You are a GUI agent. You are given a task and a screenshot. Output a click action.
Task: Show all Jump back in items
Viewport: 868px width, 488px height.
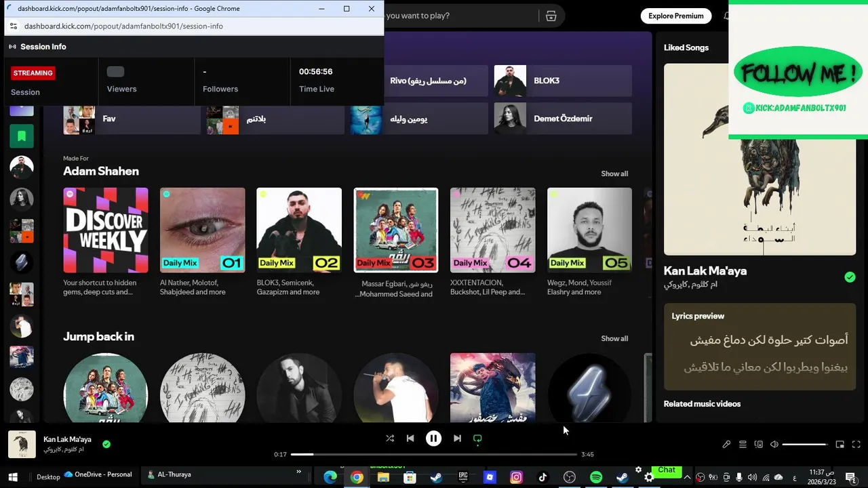coord(614,338)
